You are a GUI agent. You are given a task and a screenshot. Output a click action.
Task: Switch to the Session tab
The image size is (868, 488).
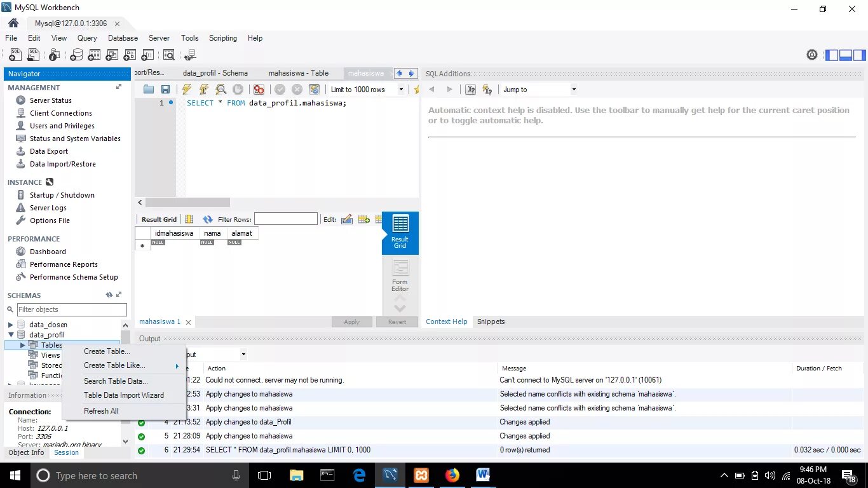[x=66, y=452]
